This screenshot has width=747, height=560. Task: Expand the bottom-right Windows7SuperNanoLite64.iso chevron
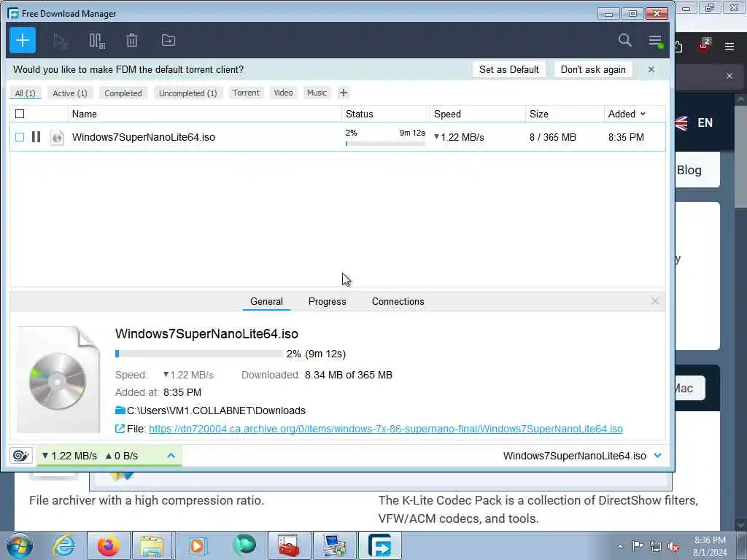(658, 456)
